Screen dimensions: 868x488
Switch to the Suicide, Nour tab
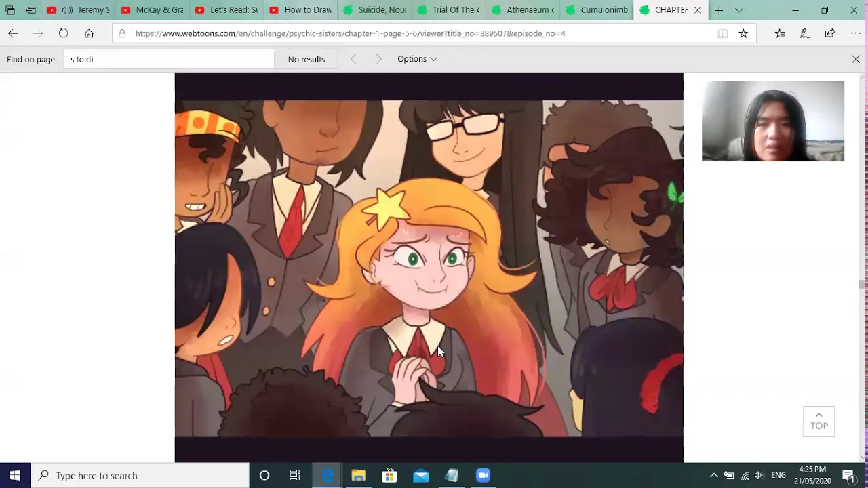[374, 10]
